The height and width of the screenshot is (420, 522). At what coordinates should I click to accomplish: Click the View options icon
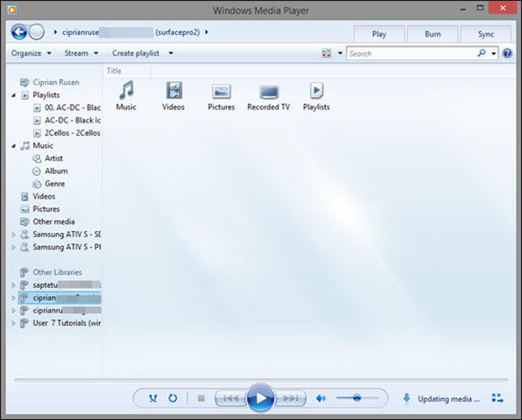[x=326, y=53]
